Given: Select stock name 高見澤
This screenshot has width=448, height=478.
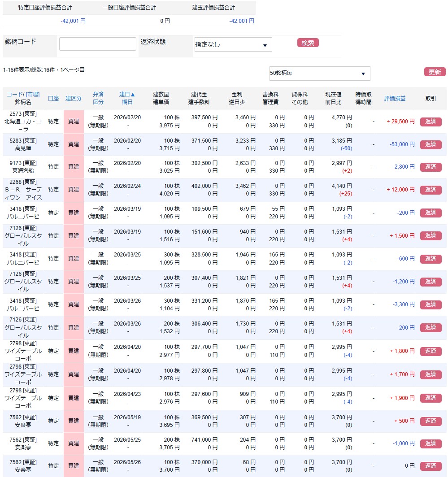Looking at the screenshot, I should pyautogui.click(x=23, y=148).
